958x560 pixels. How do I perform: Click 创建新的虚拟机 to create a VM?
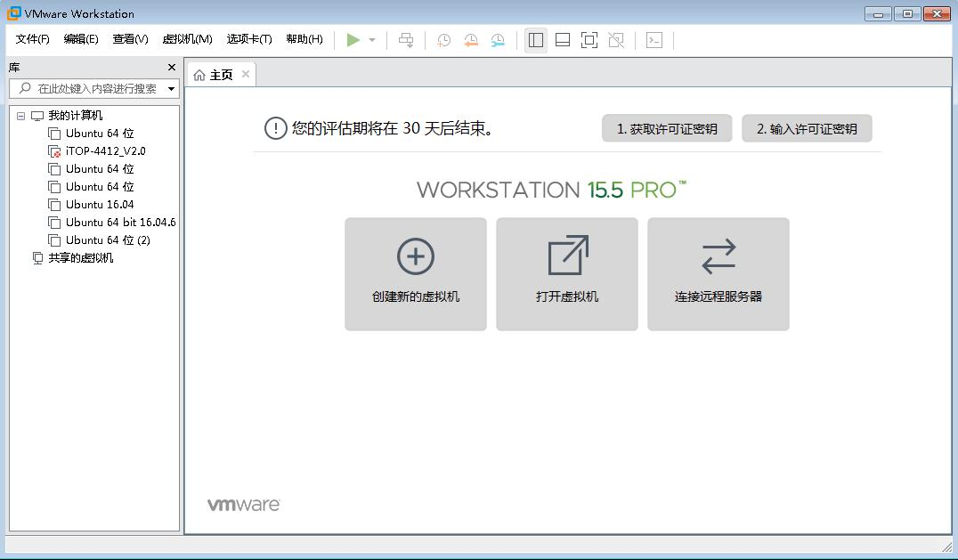tap(415, 273)
